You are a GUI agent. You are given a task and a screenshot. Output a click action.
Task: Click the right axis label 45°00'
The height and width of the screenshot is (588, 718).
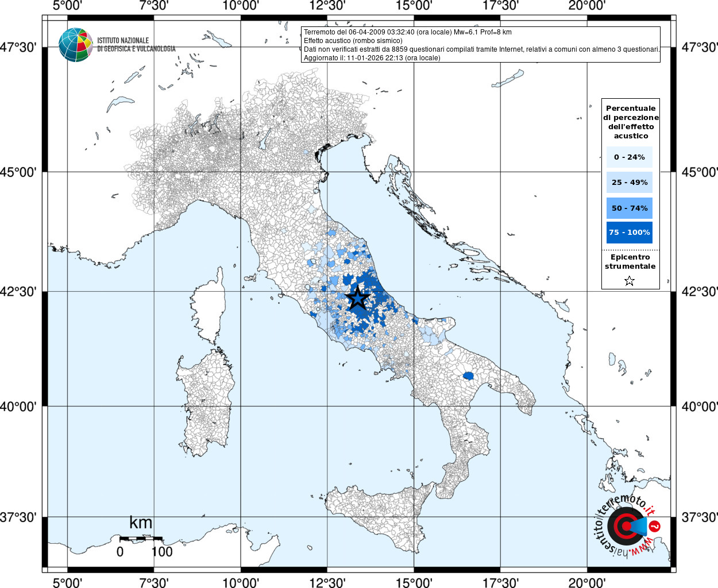click(700, 172)
